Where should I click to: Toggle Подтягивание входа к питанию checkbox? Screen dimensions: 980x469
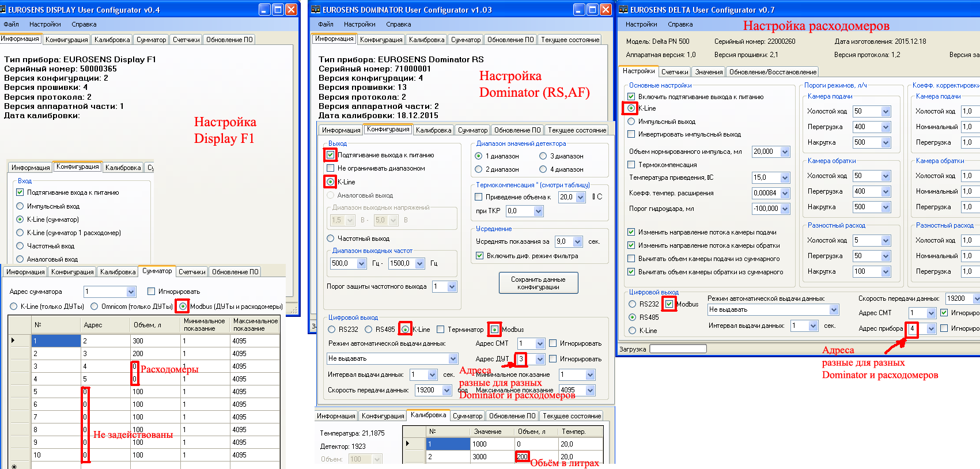pyautogui.click(x=20, y=192)
